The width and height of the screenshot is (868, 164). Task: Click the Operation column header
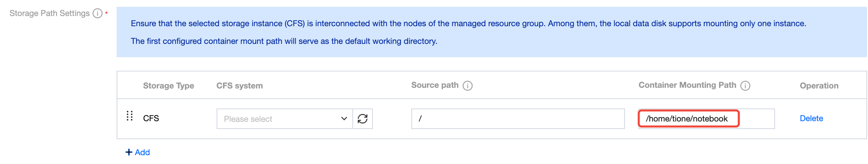tap(819, 86)
